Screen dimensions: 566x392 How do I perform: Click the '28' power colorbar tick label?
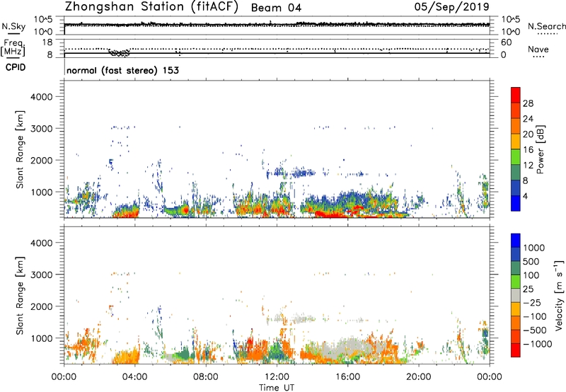[528, 103]
